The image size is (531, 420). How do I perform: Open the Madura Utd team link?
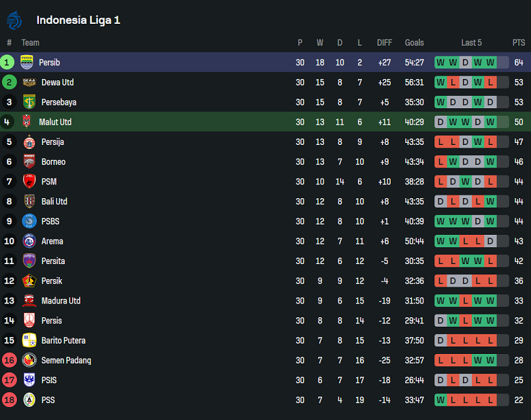(x=61, y=301)
